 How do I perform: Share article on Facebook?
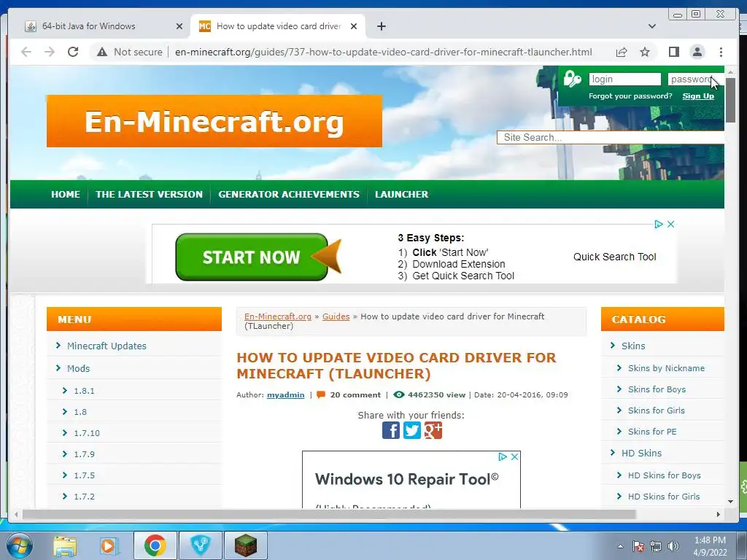(391, 430)
